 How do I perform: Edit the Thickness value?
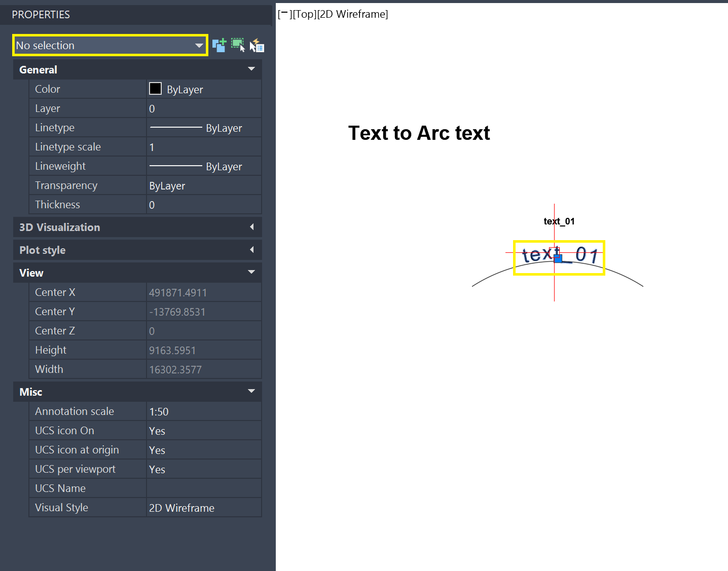tap(204, 205)
